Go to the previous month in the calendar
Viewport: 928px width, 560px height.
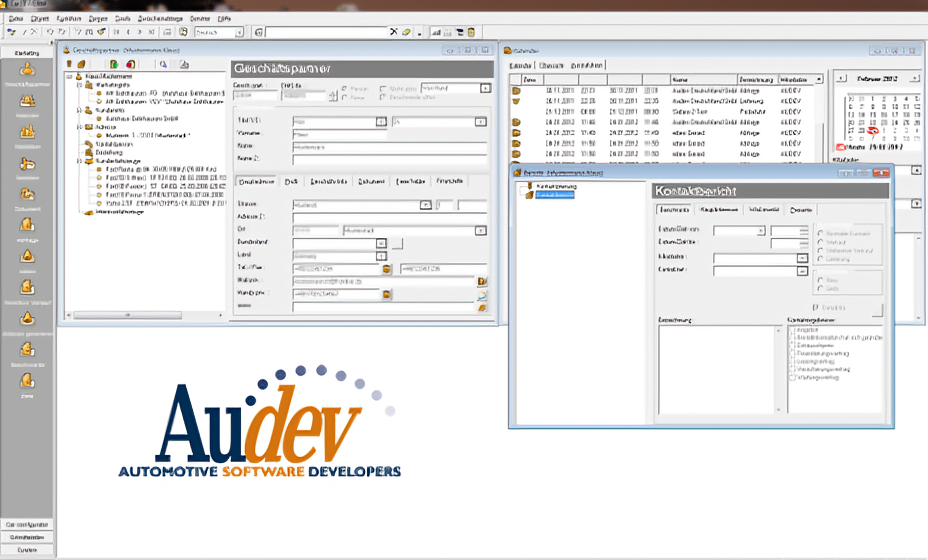[840, 78]
